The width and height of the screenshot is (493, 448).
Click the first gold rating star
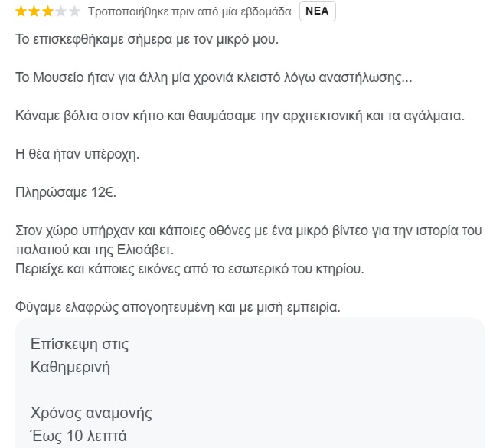tap(21, 11)
